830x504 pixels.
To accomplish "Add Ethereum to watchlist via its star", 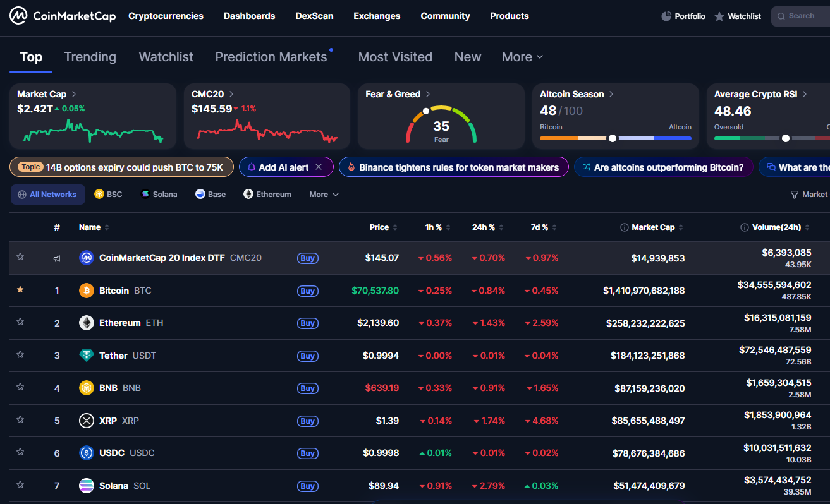I will click(20, 322).
